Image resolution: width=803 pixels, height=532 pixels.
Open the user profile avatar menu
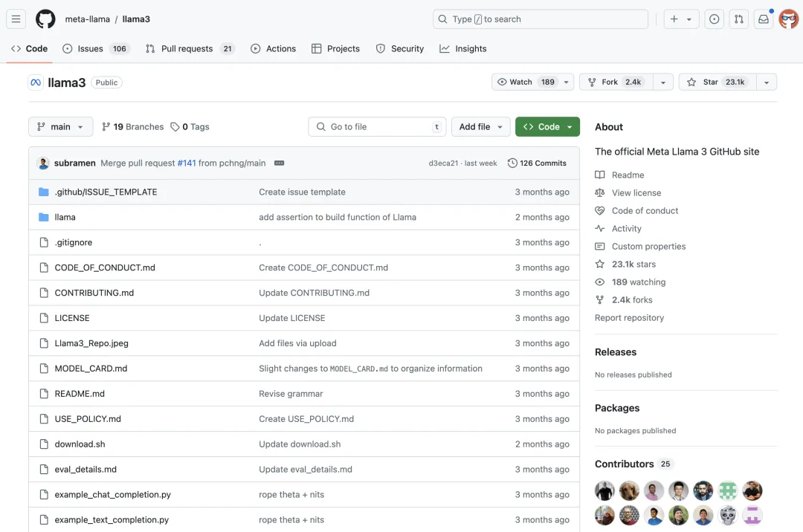(788, 19)
